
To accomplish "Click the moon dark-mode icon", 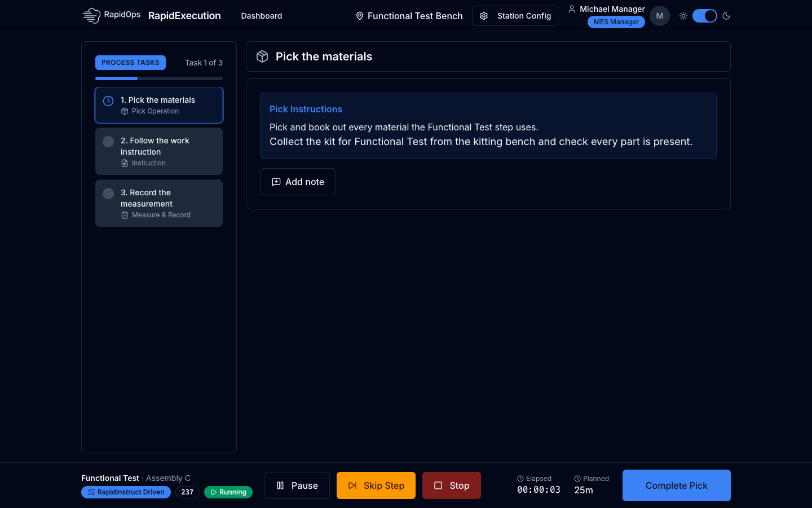I will coord(726,16).
